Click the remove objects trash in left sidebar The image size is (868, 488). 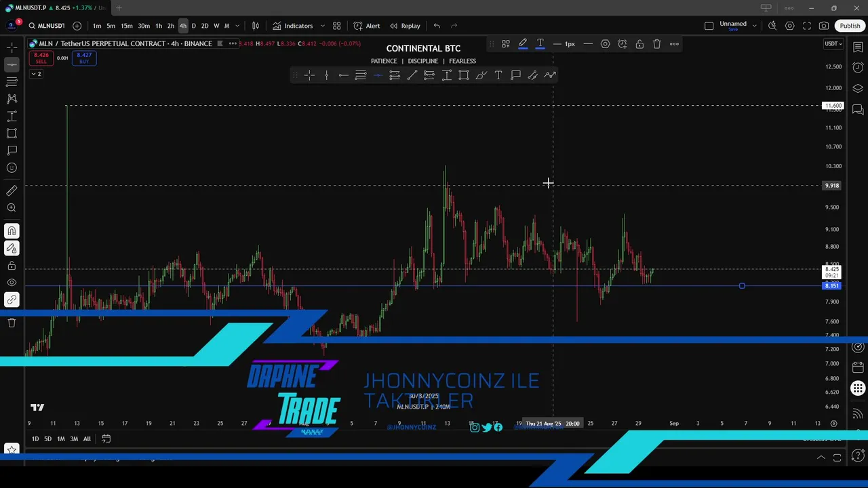pyautogui.click(x=12, y=323)
